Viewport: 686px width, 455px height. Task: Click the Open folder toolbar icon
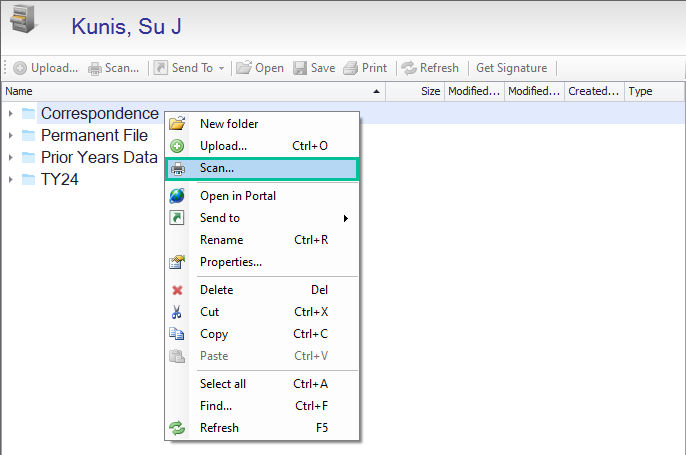tap(243, 68)
